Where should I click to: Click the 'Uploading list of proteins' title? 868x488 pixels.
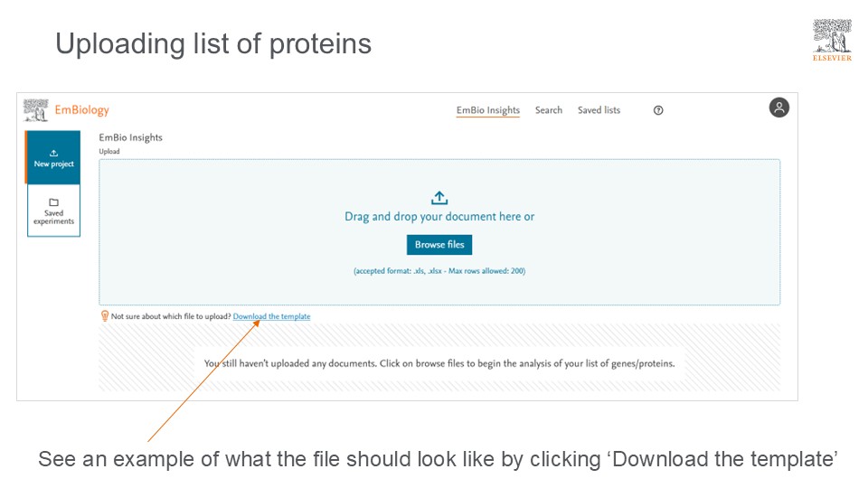point(213,43)
